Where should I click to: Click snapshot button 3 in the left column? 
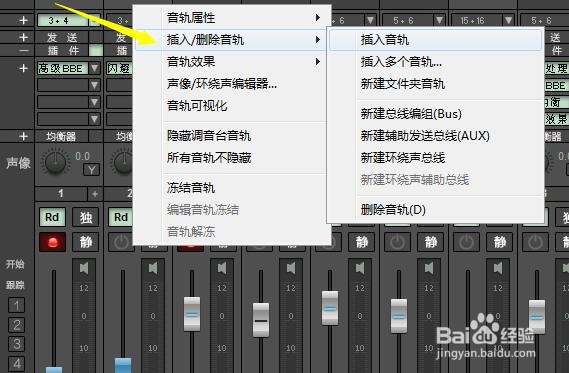(x=17, y=344)
